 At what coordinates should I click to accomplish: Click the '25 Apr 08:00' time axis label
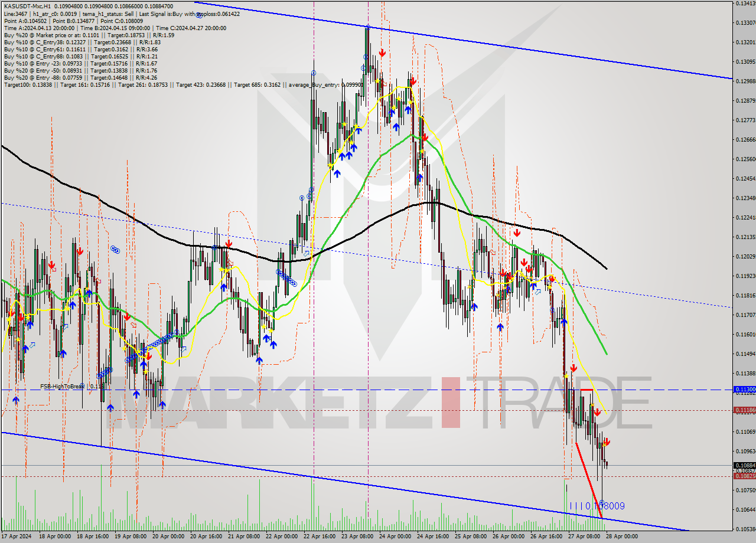coord(471,537)
